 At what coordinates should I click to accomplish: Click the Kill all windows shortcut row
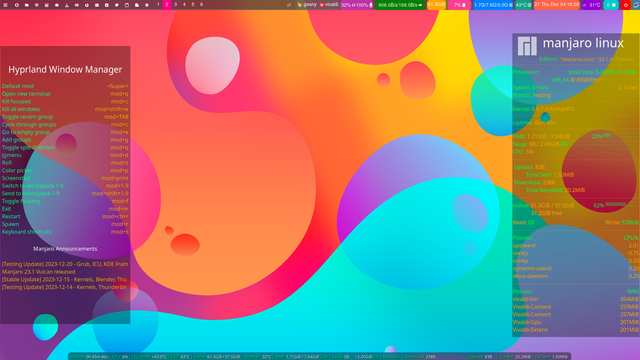pyautogui.click(x=65, y=109)
